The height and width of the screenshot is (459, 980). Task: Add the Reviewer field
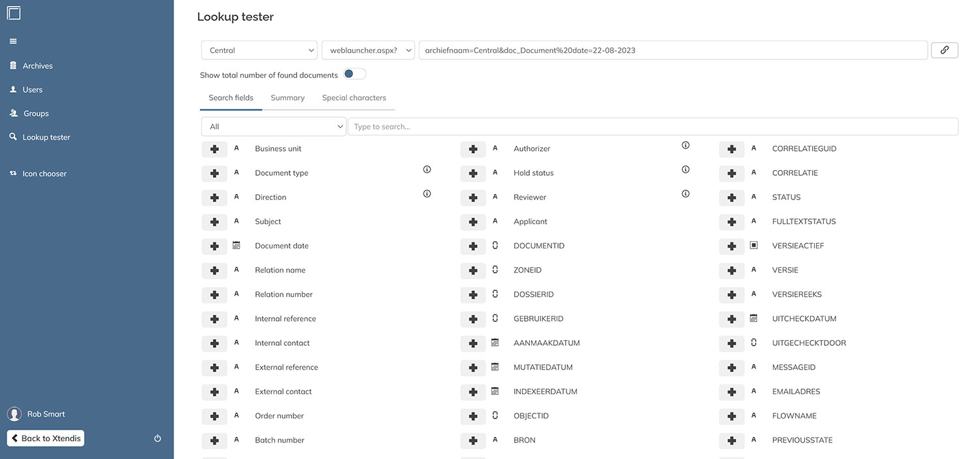click(473, 197)
